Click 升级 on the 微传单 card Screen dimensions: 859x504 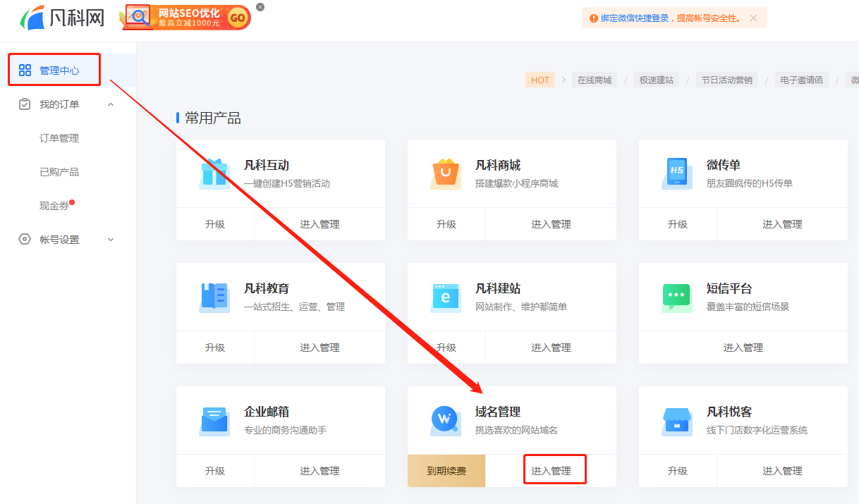(678, 224)
